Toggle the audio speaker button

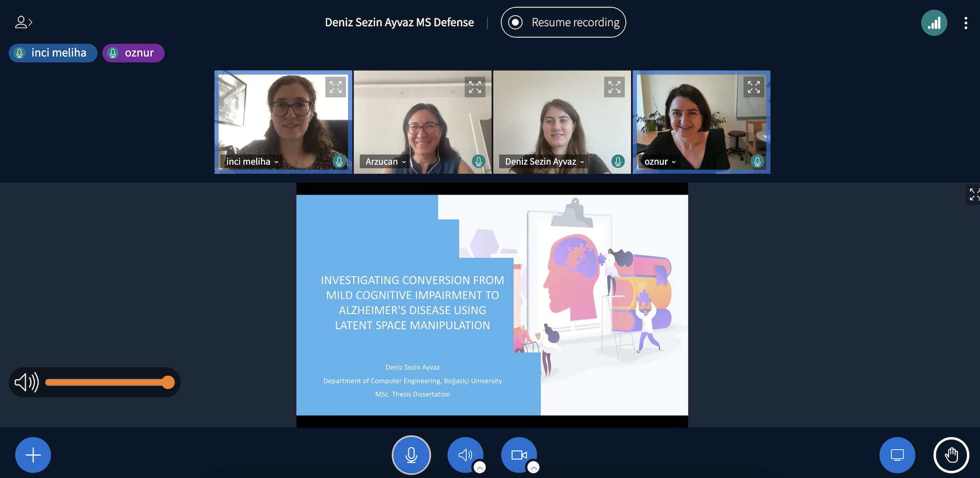click(x=464, y=454)
